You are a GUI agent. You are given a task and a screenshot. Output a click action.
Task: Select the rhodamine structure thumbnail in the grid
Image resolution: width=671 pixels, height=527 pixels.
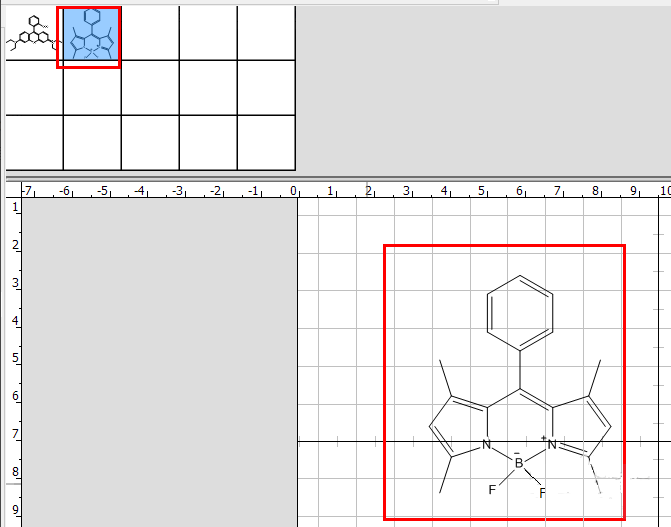(34, 33)
